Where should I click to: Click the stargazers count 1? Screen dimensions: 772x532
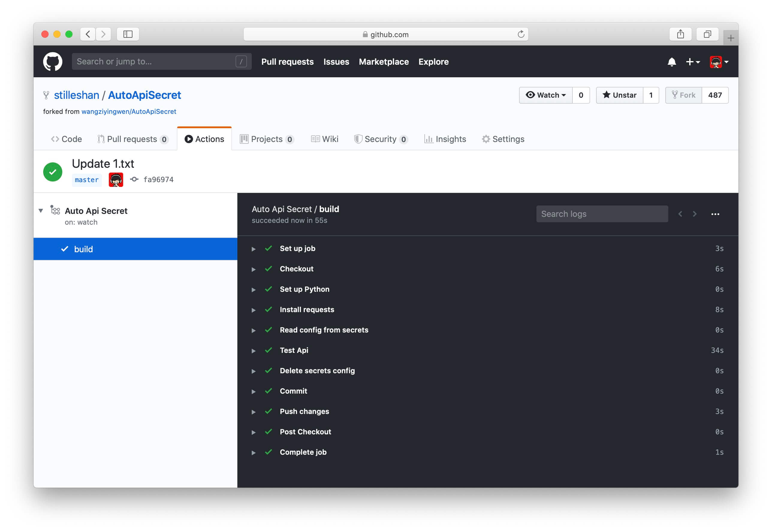coord(651,95)
